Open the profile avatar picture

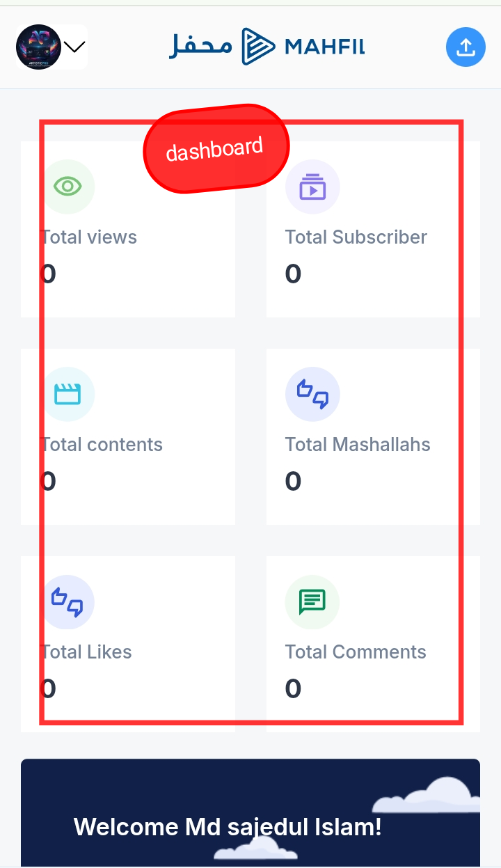click(38, 47)
